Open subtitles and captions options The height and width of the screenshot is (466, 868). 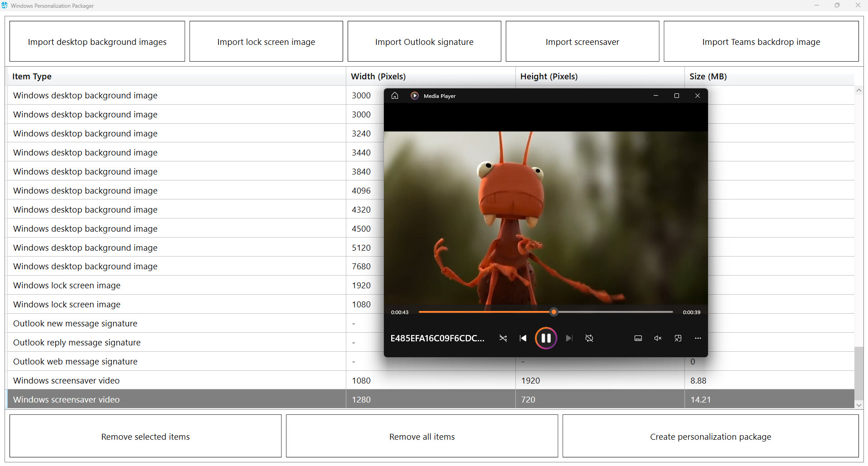[x=638, y=338]
